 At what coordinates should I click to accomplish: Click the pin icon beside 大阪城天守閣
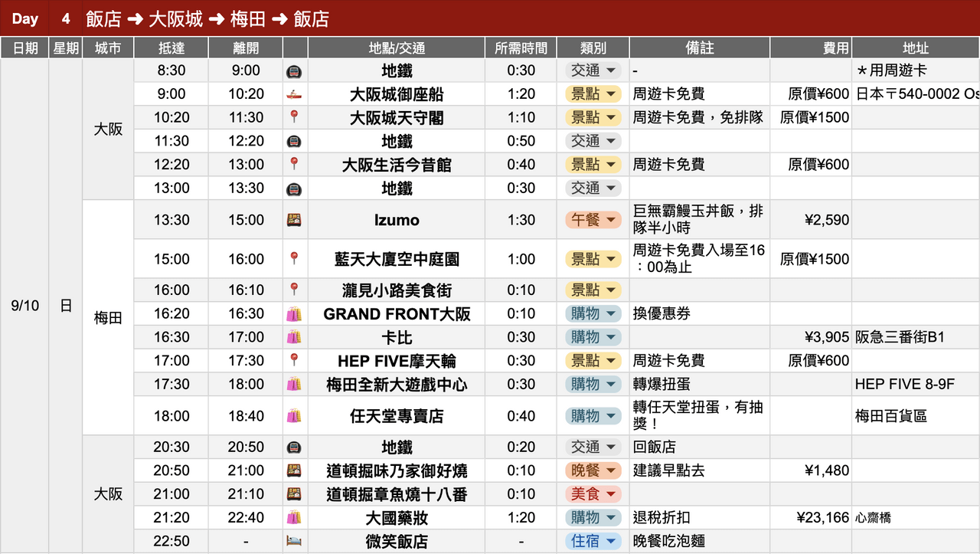click(x=294, y=117)
